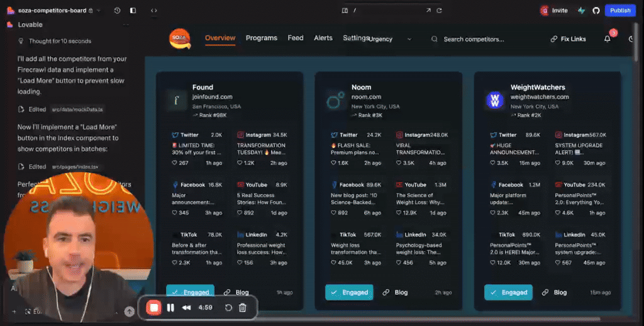
Task: Click the WeightWatchers YouTube icon
Action: point(558,184)
